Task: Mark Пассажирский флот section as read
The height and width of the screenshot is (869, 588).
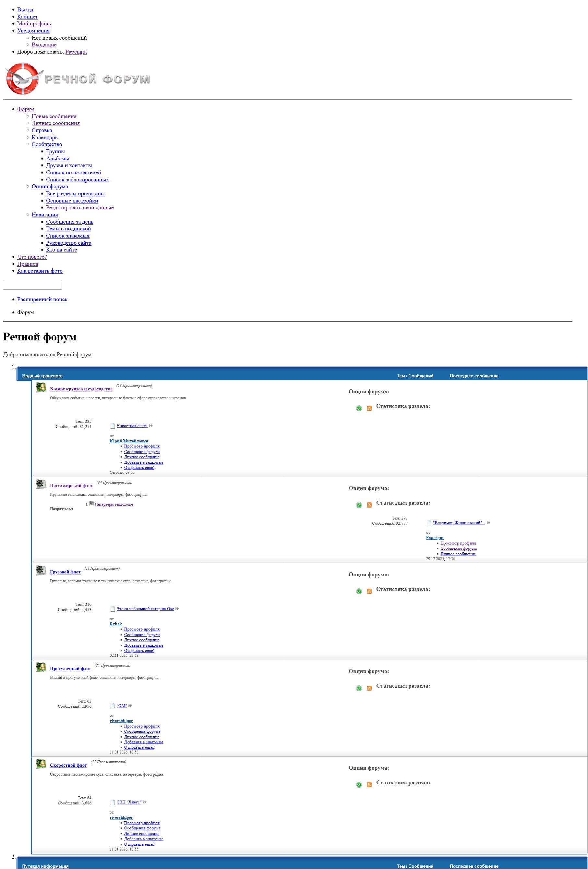Action: pyautogui.click(x=359, y=505)
